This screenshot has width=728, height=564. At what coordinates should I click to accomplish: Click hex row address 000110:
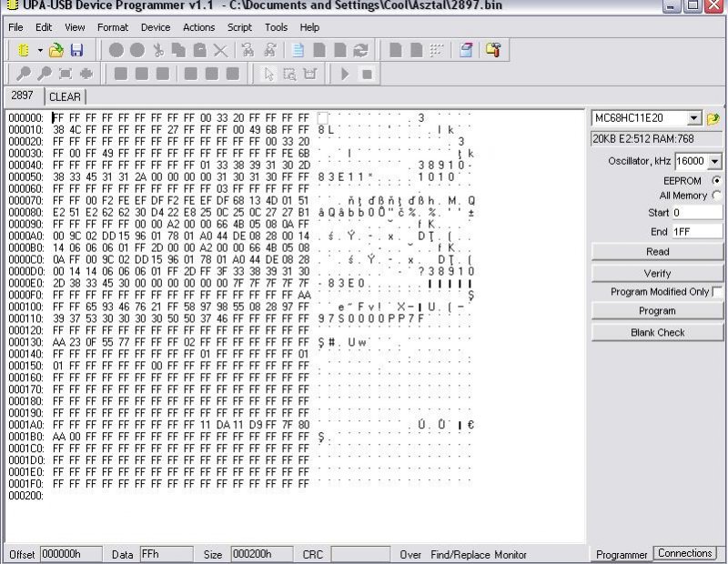[26, 318]
